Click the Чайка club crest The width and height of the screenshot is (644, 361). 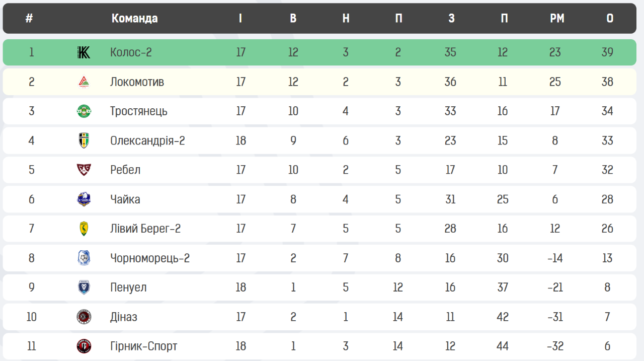click(x=84, y=199)
